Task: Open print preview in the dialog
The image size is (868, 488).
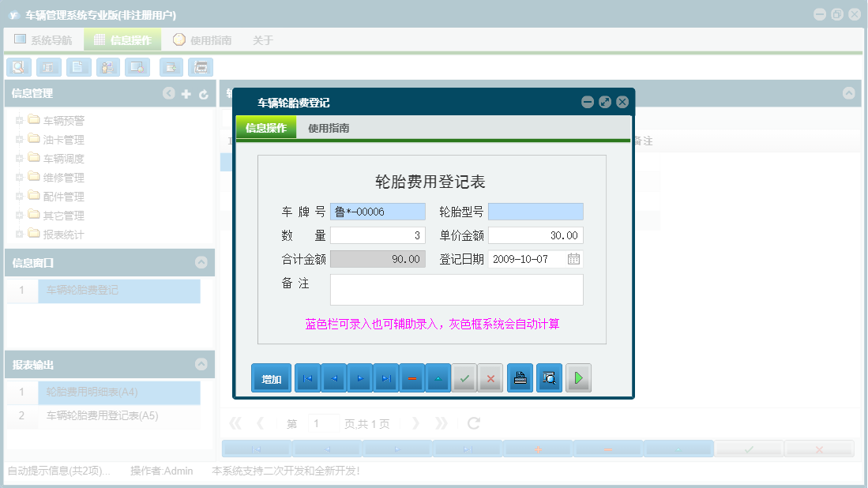Action: click(548, 377)
